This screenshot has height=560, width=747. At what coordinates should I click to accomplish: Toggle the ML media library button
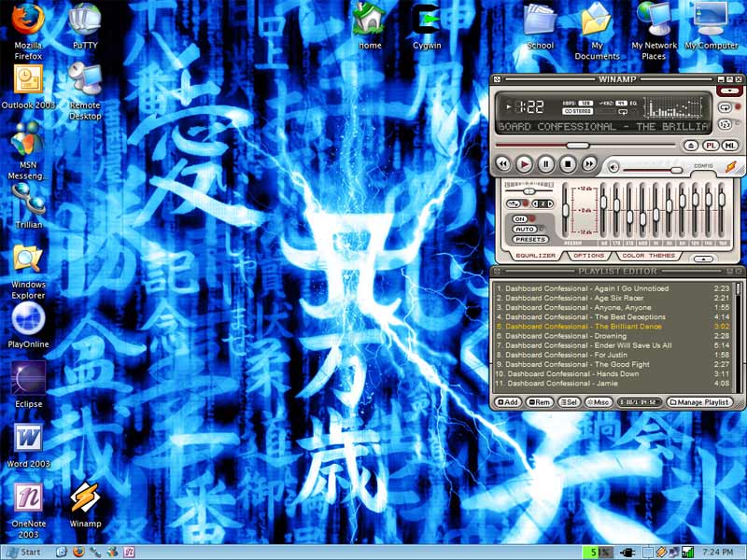coord(729,146)
